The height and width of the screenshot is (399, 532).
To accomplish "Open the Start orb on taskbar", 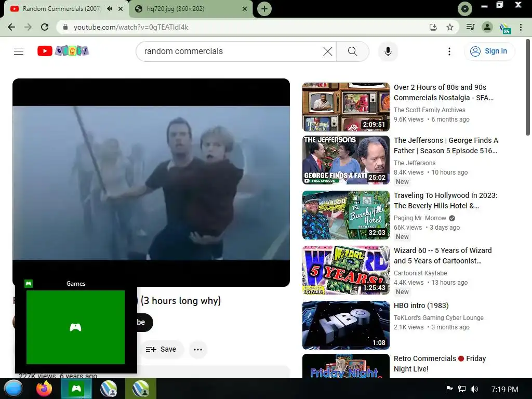I will pyautogui.click(x=13, y=389).
